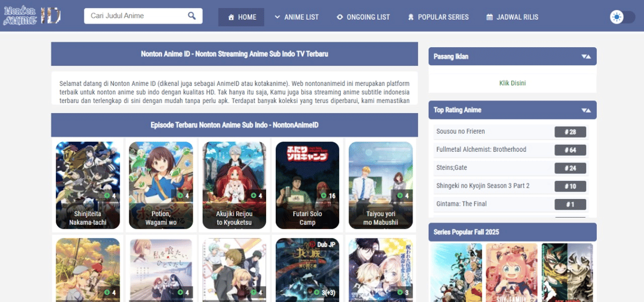Viewport: 644px width, 302px height.
Task: Click the Klik Disini link
Action: [512, 83]
